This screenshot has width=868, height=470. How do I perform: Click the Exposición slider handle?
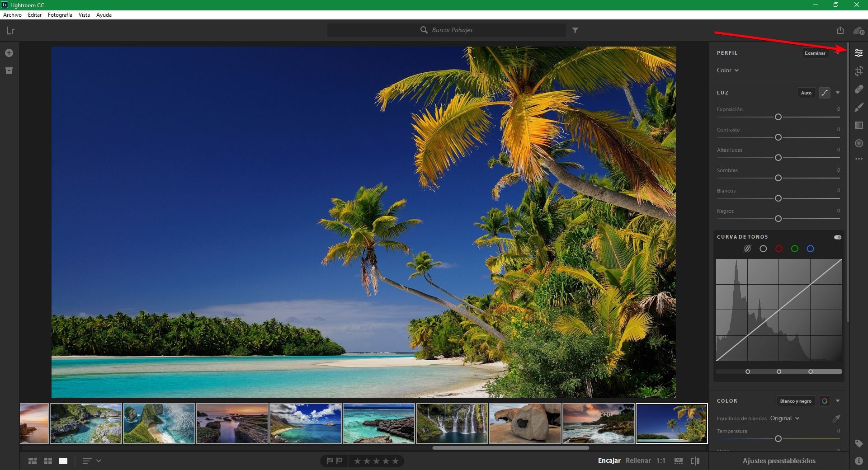(x=778, y=117)
